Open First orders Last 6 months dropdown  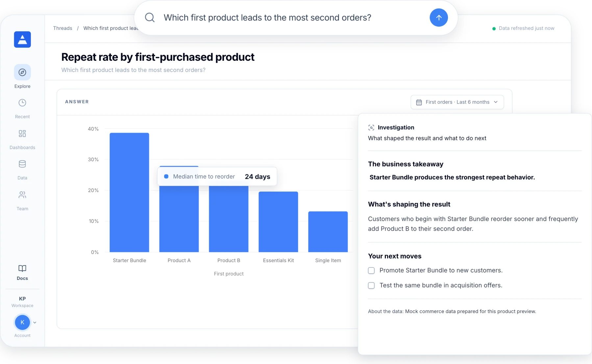457,102
